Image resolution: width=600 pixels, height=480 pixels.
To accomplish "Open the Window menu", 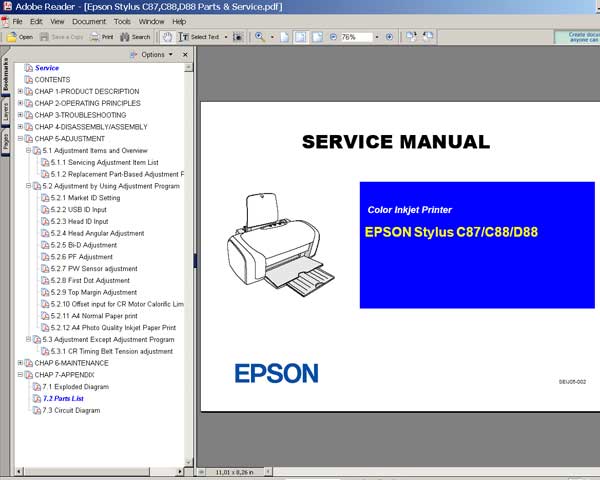I will [x=151, y=21].
